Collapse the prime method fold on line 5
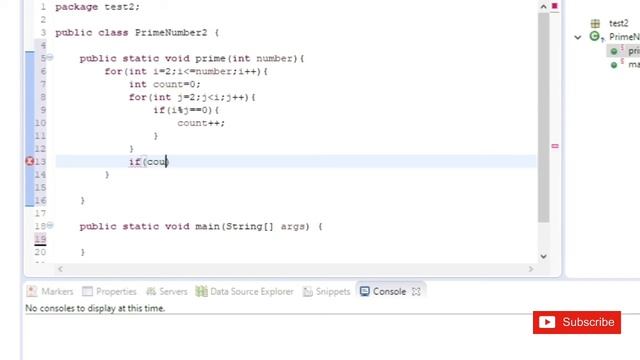Image resolution: width=640 pixels, height=360 pixels. click(50, 57)
